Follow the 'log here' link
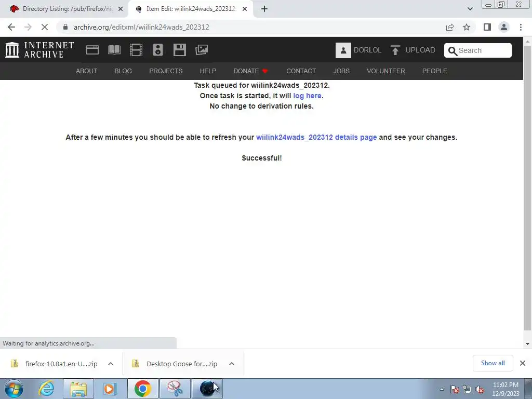This screenshot has height=399, width=532. (x=307, y=96)
